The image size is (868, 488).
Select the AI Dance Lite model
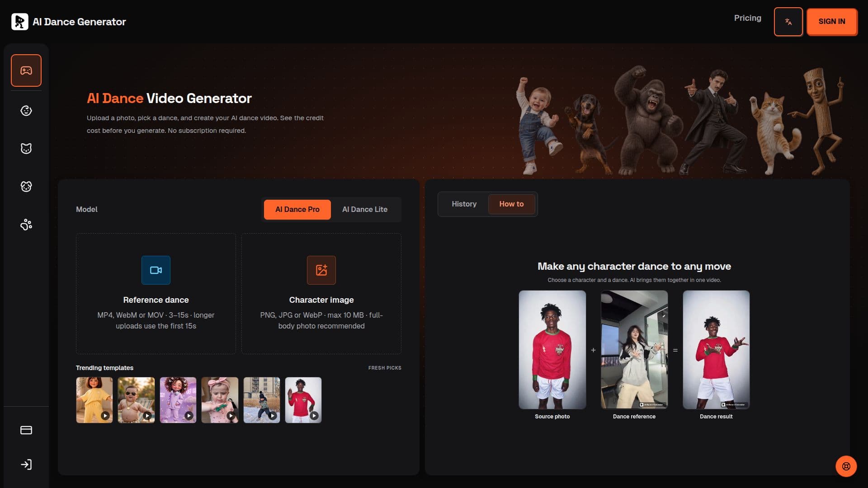[x=365, y=210]
